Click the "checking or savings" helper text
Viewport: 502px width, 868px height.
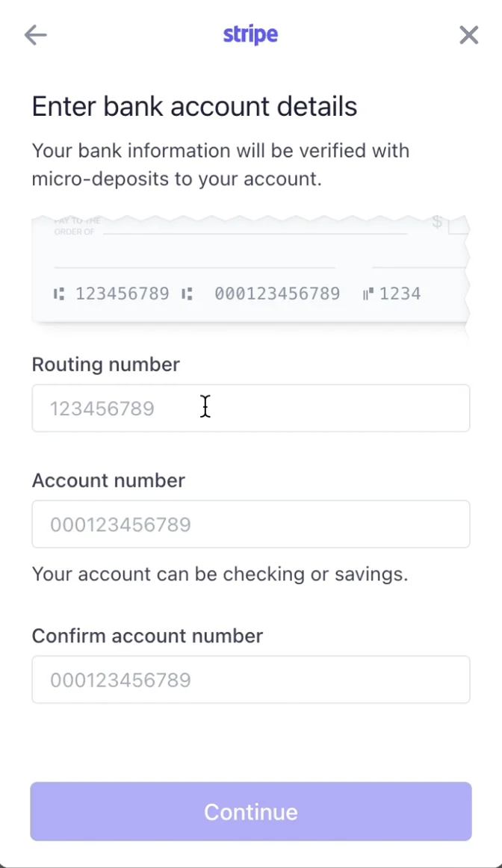click(220, 574)
